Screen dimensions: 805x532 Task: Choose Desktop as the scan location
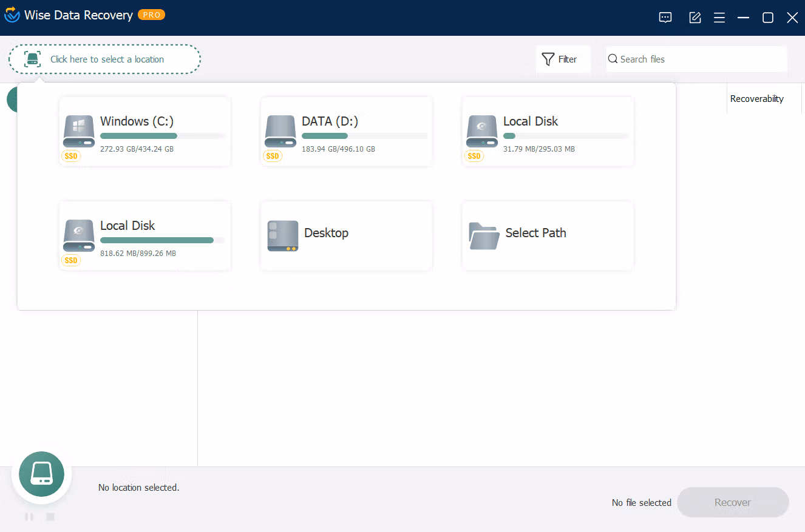point(347,236)
